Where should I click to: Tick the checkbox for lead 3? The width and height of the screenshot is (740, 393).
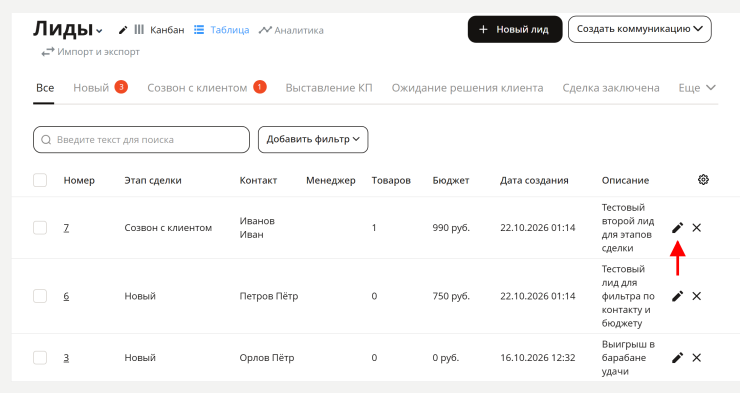click(x=40, y=358)
